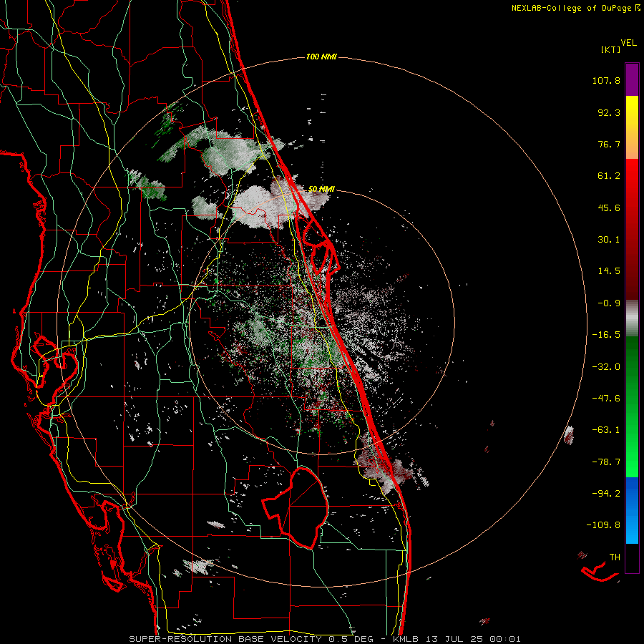Click the -16.5 velocity scale value
The height and width of the screenshot is (644, 644).
click(606, 335)
